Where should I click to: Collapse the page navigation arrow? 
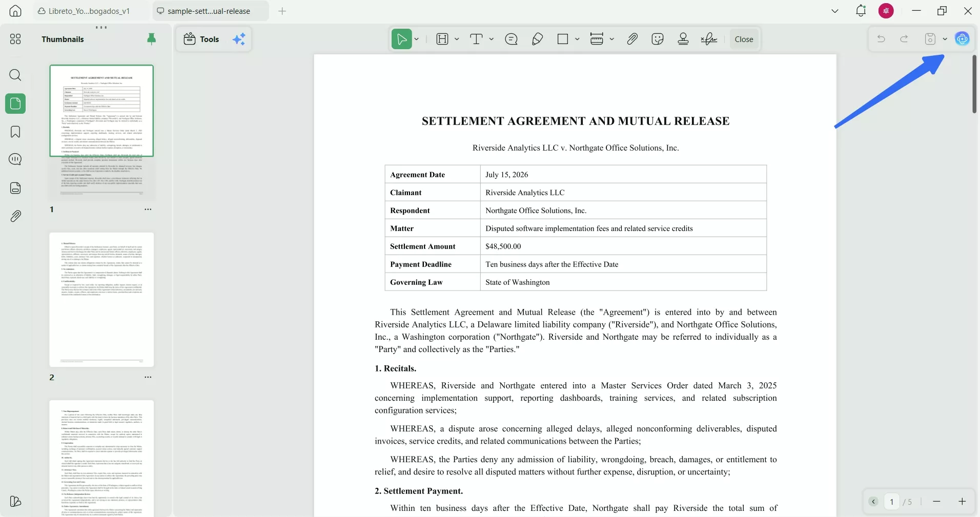(x=873, y=502)
